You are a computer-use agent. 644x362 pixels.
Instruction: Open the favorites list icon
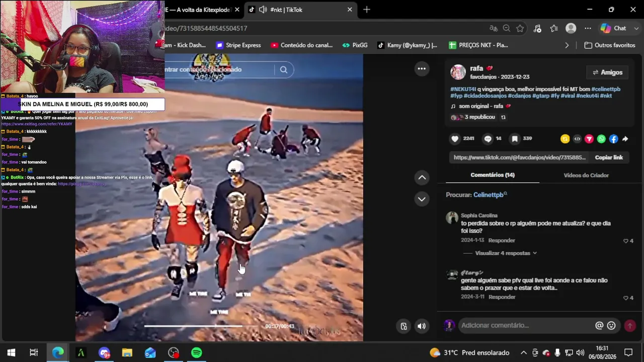pos(554,29)
